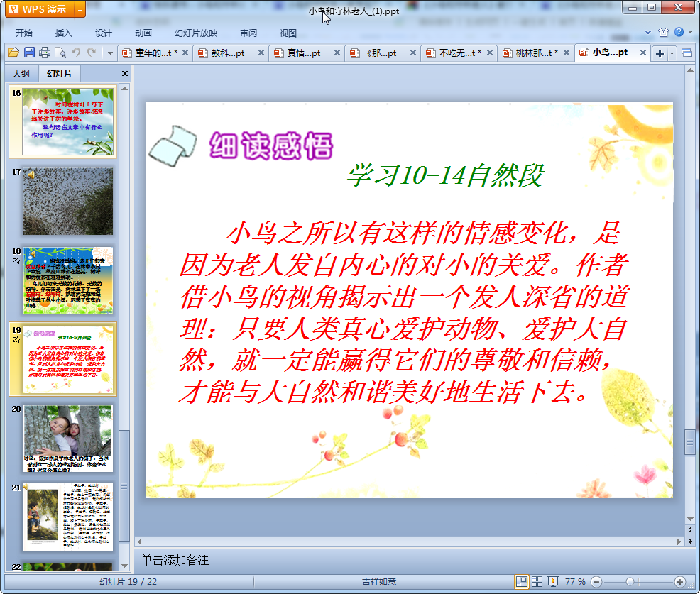The image size is (700, 594).
Task: Click the Open folder icon in toolbar
Action: [x=13, y=53]
